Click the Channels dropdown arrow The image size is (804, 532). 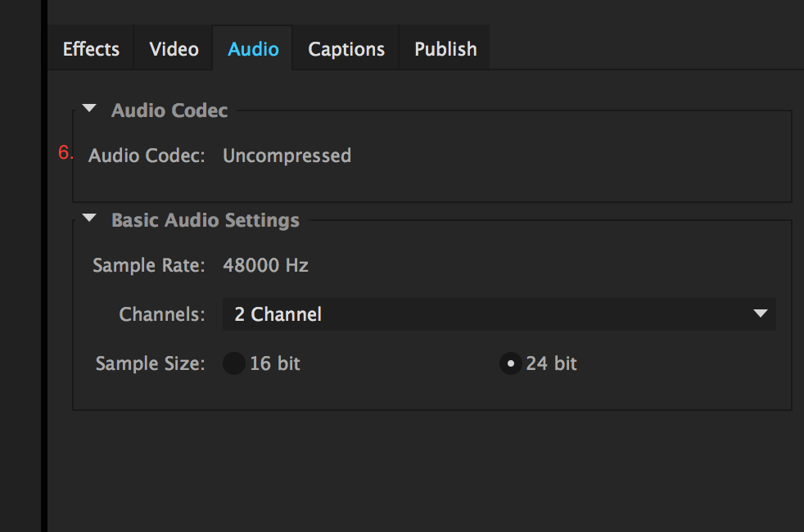(x=761, y=313)
